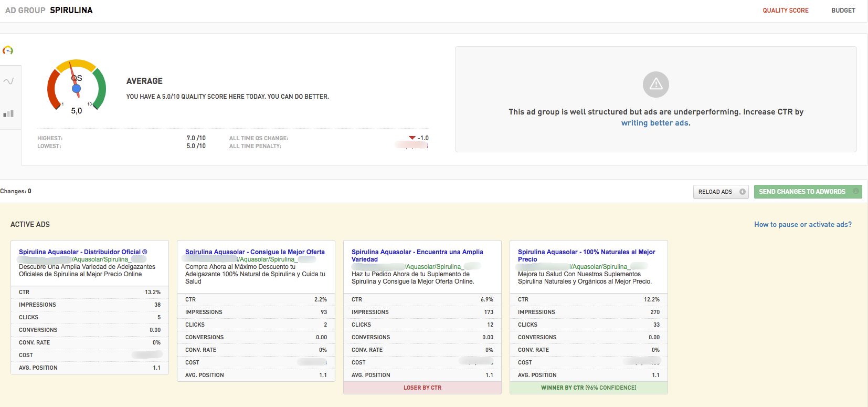
Task: Click the 'All Time Penalty' label
Action: tap(255, 146)
